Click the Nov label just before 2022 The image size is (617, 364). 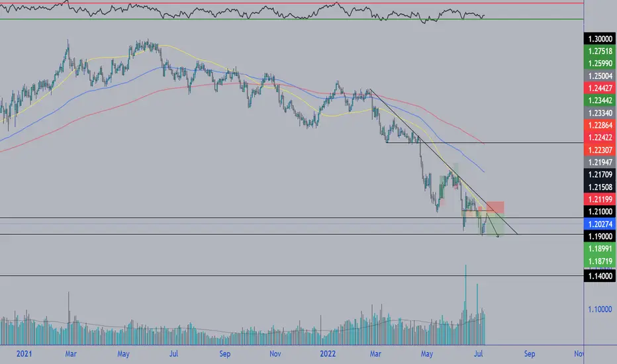click(x=275, y=354)
